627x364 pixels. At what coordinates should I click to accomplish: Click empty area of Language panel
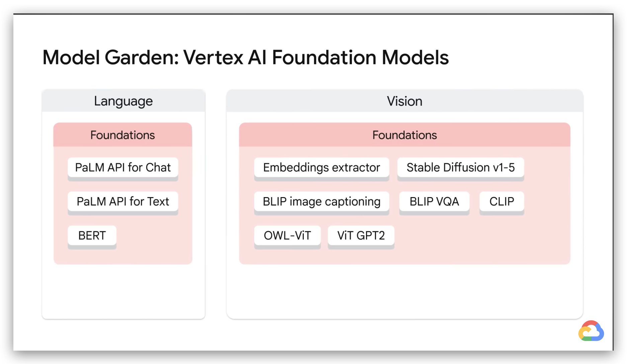[x=123, y=292]
